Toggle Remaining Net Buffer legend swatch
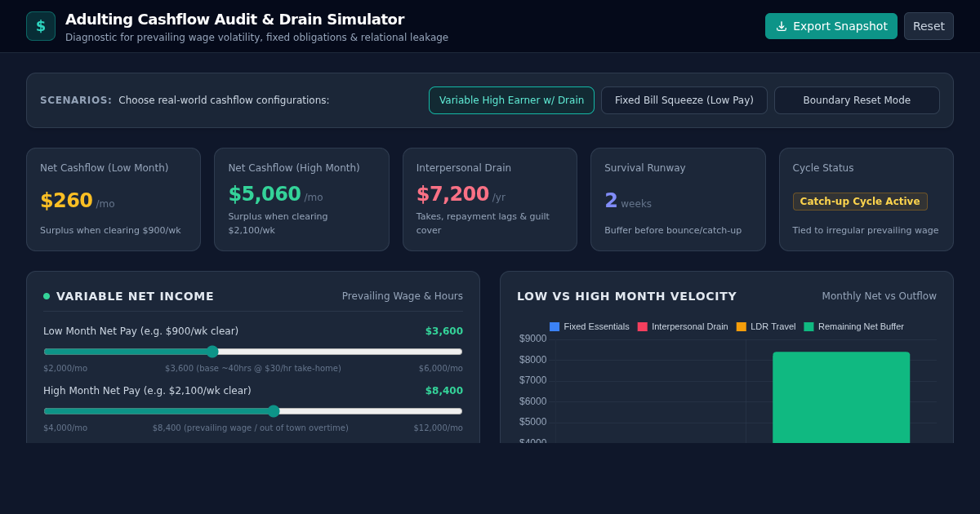 808,326
